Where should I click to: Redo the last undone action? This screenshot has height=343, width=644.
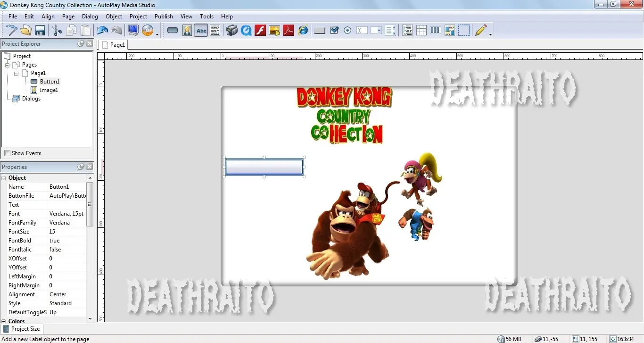click(116, 30)
